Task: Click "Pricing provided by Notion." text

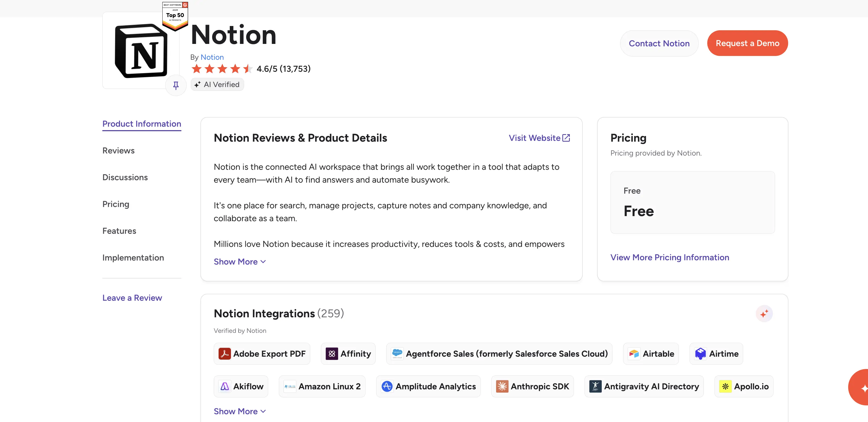Action: (656, 153)
